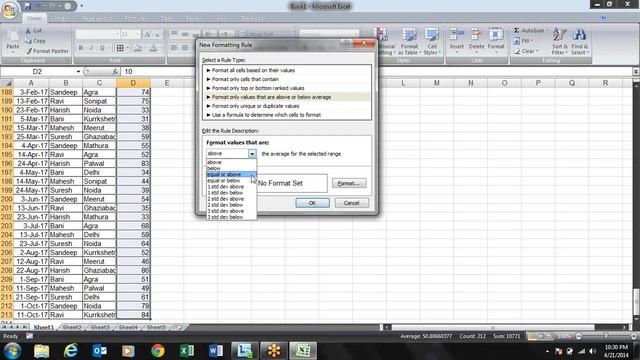Click the Fill command
The height and width of the screenshot is (360, 640).
524,41
